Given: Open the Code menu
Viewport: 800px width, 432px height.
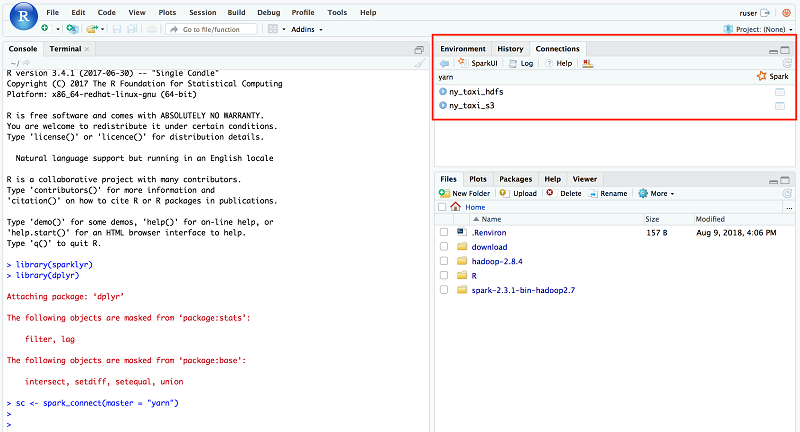Looking at the screenshot, I should pos(107,12).
